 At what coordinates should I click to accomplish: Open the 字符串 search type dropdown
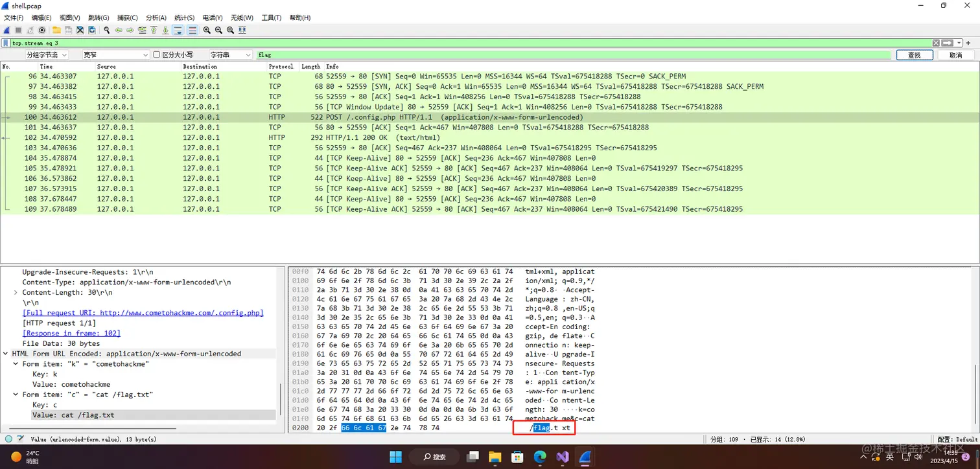(231, 55)
